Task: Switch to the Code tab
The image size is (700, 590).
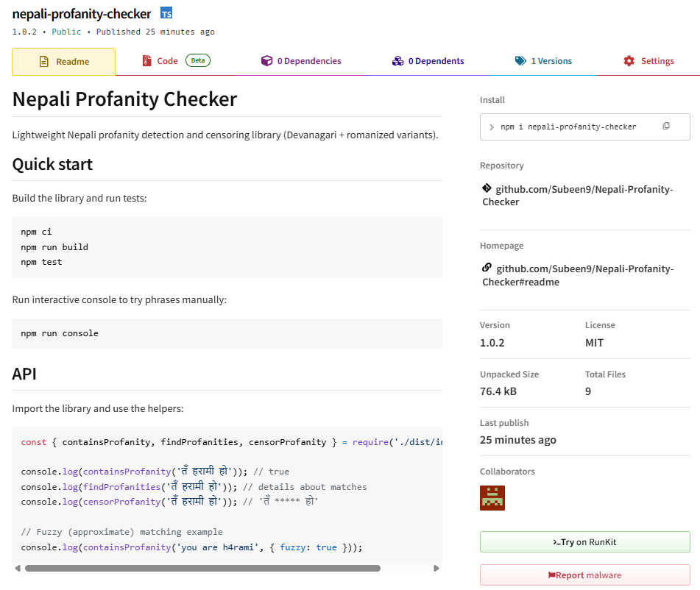Action: (x=176, y=61)
